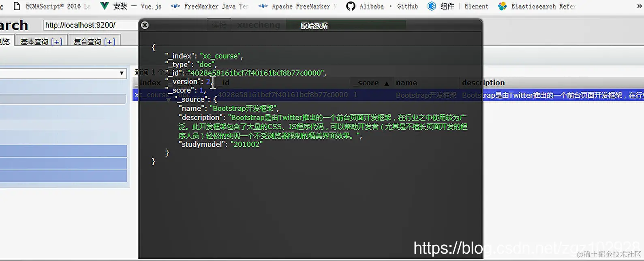The height and width of the screenshot is (261, 644).
Task: Select the _id value 4028e58161bcf7f40161bcf8b77c0000 in JSON
Action: pos(256,73)
